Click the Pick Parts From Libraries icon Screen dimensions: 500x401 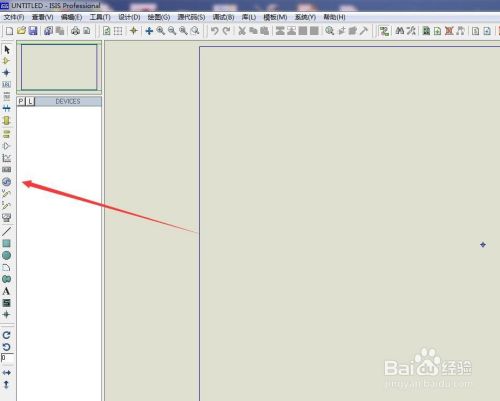(x=329, y=31)
